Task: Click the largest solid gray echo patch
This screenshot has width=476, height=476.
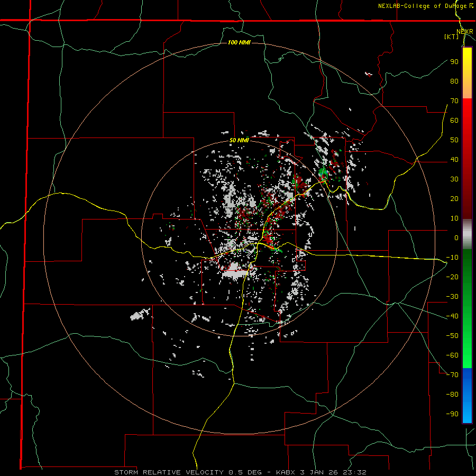Action: coord(235,272)
